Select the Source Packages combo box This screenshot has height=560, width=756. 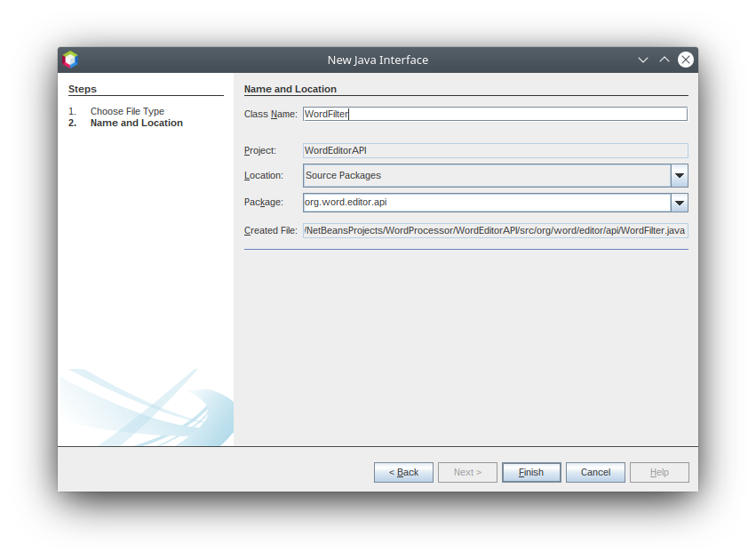(486, 176)
